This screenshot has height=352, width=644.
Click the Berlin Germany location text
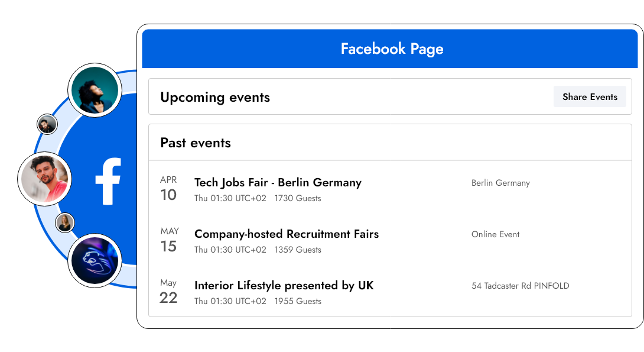click(500, 183)
